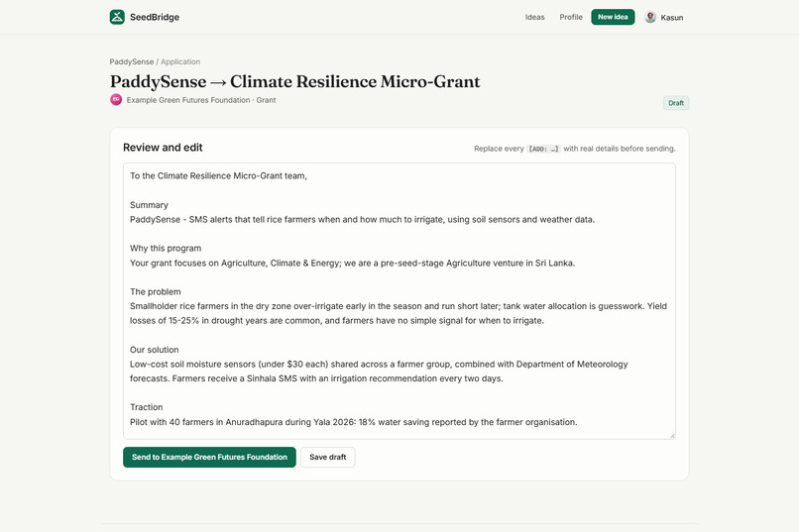
Task: Click the Kasun username label
Action: point(671,17)
